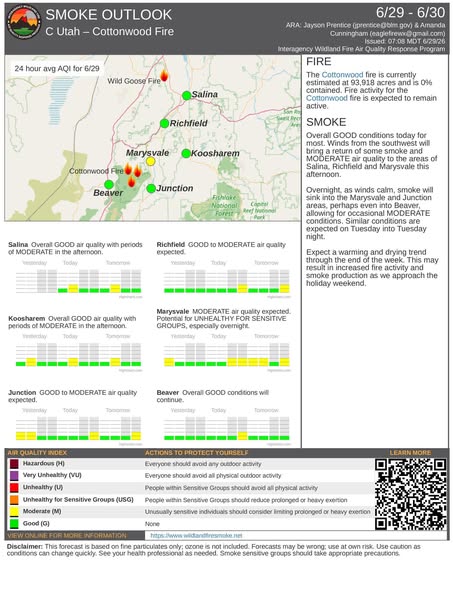Click the Good green color swatch
Image resolution: width=453 pixels, height=590 pixels.
tap(14, 523)
